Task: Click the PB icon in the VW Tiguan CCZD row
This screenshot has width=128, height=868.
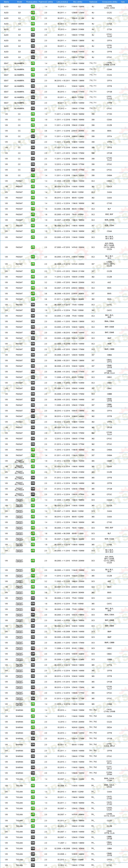Action: pyautogui.click(x=33, y=820)
